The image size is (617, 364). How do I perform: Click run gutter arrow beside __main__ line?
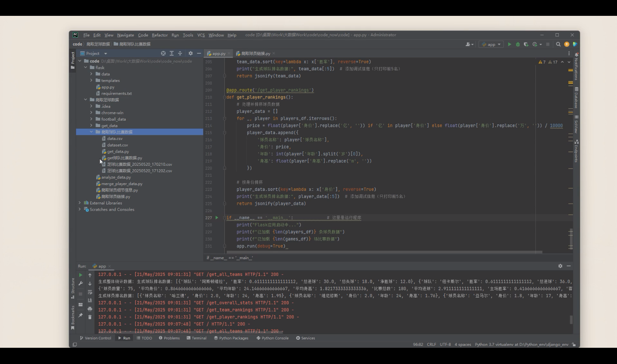pos(217,218)
